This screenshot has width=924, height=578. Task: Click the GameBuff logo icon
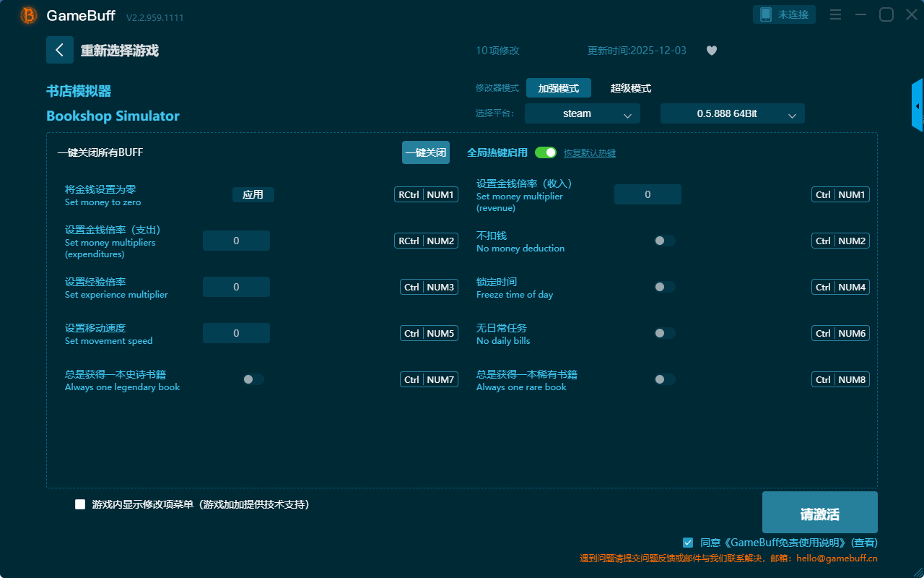pyautogui.click(x=29, y=15)
